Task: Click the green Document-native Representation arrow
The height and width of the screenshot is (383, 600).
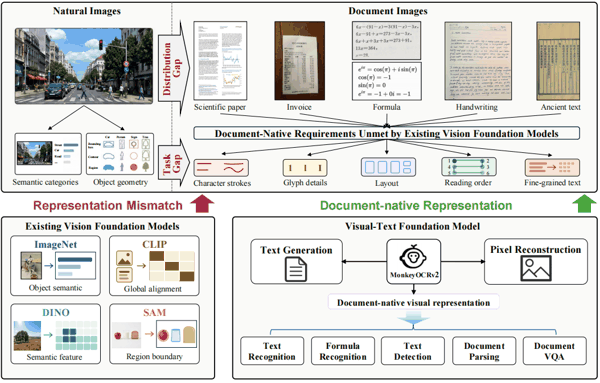Action: tap(584, 204)
